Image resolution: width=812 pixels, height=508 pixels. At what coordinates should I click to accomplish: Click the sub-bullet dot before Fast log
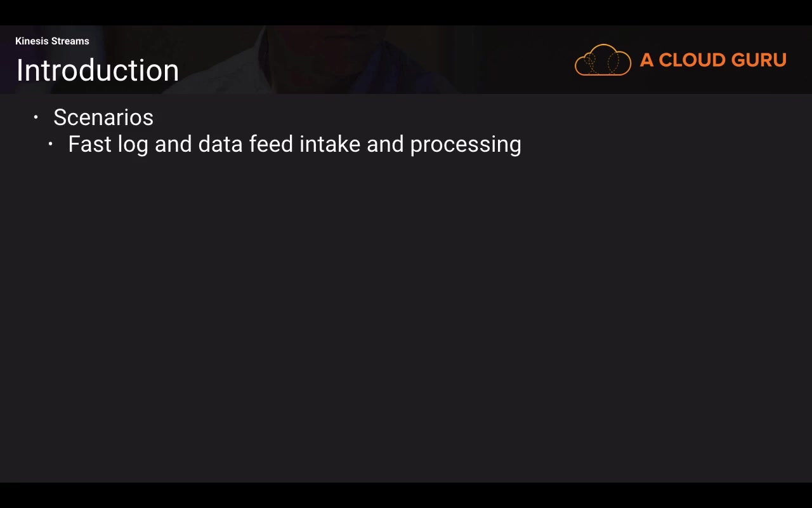click(x=51, y=144)
